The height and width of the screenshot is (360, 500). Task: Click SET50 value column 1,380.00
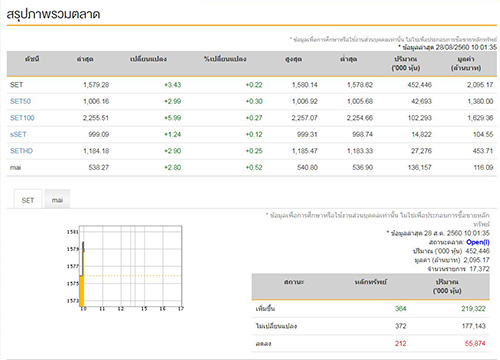(x=480, y=101)
